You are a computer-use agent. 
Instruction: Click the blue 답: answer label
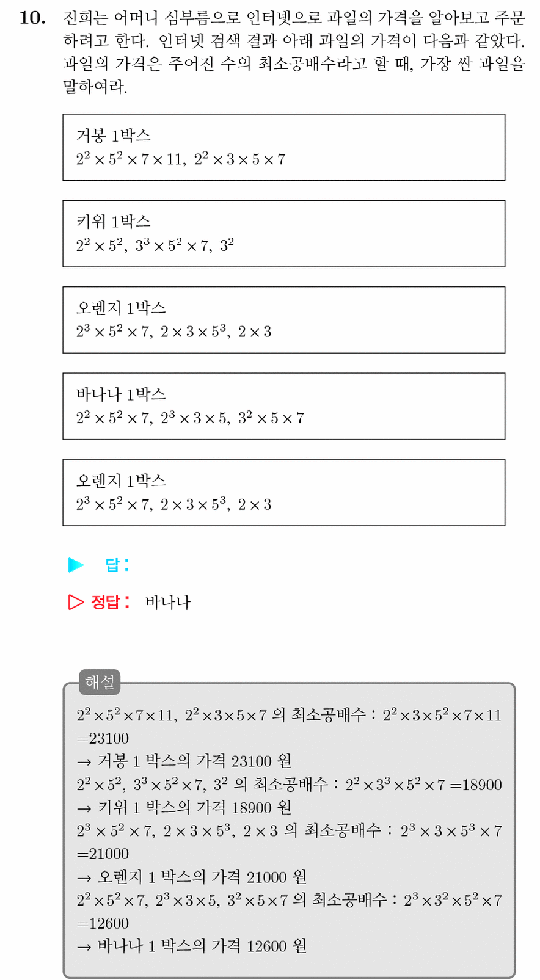(x=117, y=565)
